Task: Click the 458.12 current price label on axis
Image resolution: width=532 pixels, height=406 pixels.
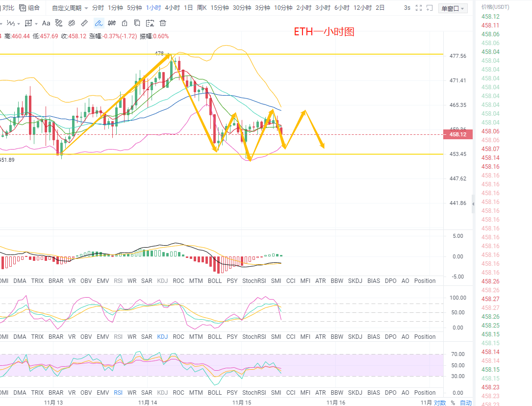Action: pyautogui.click(x=458, y=134)
